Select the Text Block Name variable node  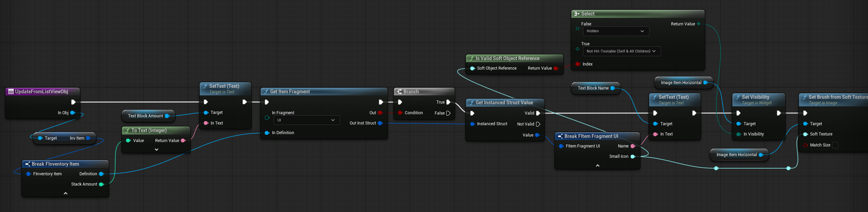tap(593, 88)
